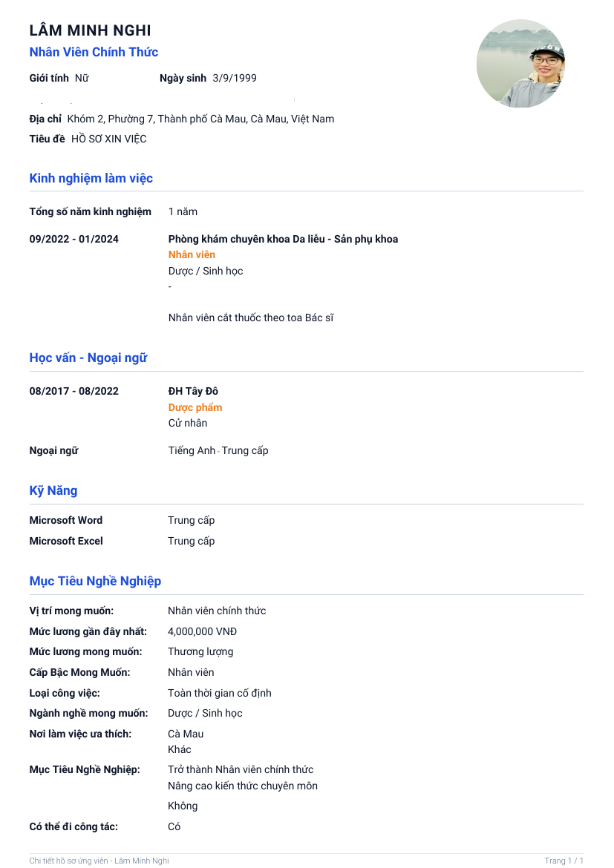The height and width of the screenshot is (868, 614).
Task: Click the Địa chỉ address line
Action: tap(182, 119)
